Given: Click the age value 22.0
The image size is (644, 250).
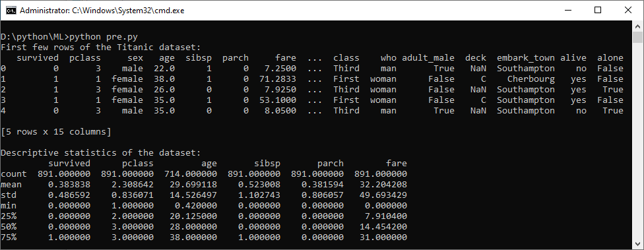Looking at the screenshot, I should pyautogui.click(x=164, y=69).
